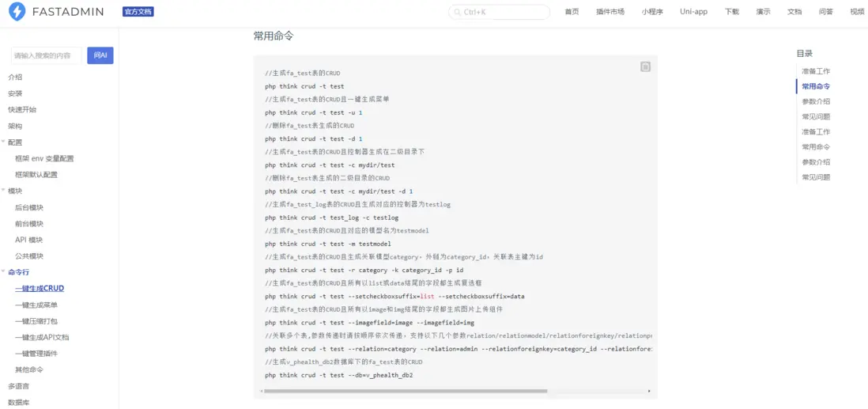Open 视频 in top navigation
The height and width of the screenshot is (409, 868).
point(858,12)
